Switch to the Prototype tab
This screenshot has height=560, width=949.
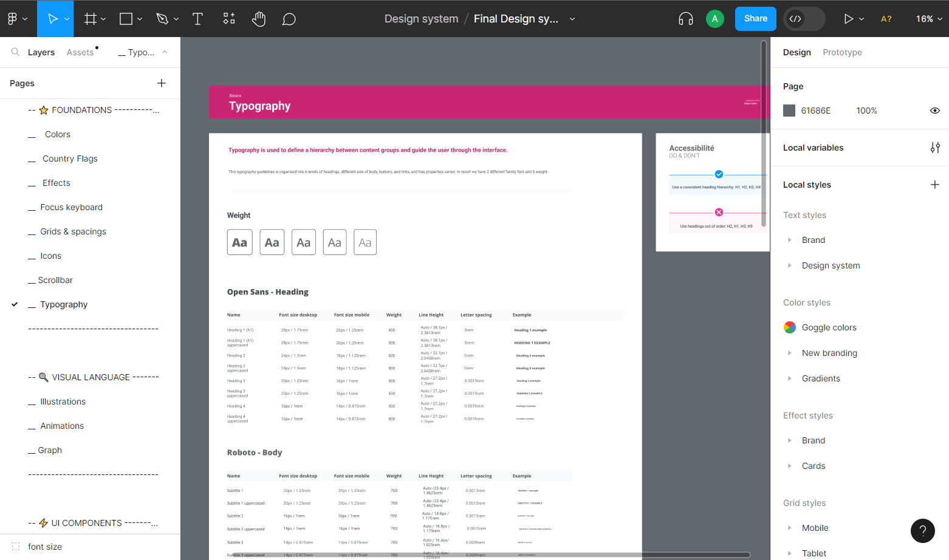coord(842,52)
